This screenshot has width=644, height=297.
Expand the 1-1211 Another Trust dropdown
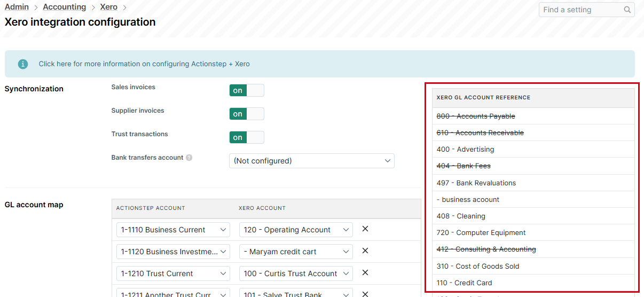[x=173, y=293]
